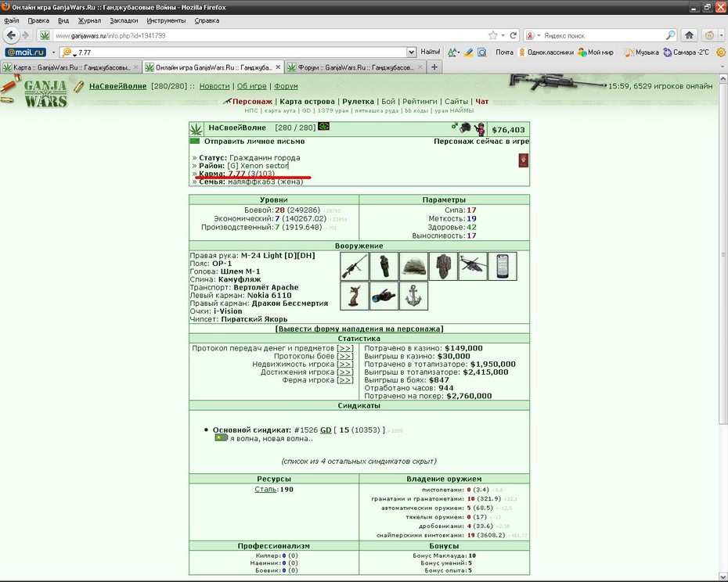This screenshot has height=582, width=728.
Task: Expand Ферма игрока [>>]
Action: coord(345,379)
